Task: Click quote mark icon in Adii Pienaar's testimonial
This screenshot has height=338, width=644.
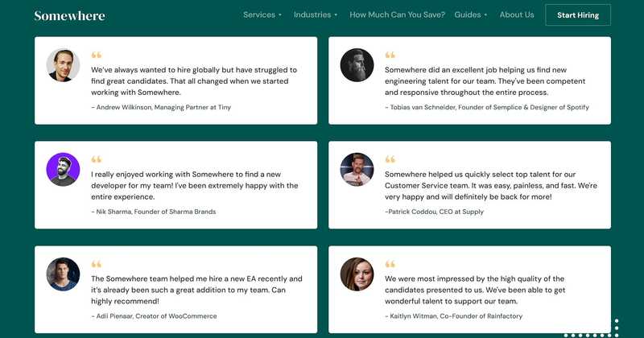Action: 96,264
